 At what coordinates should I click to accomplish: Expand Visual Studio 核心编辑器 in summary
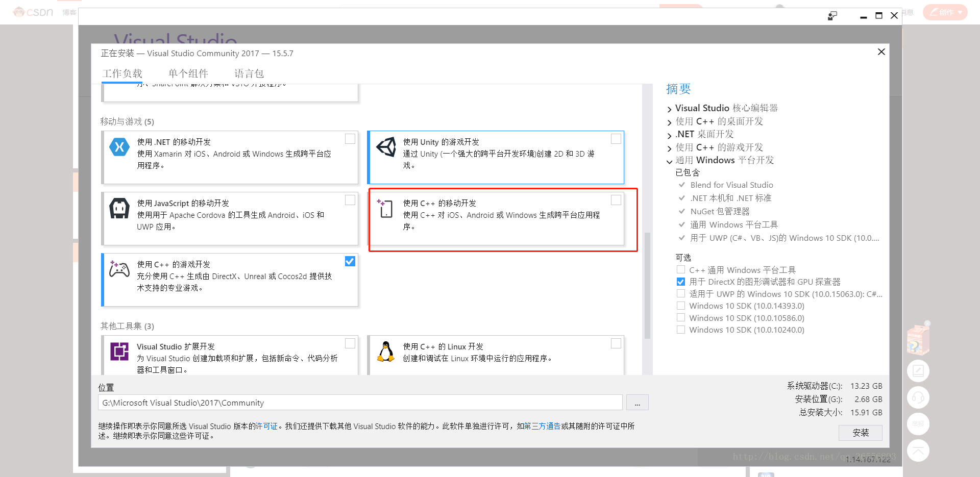(670, 109)
